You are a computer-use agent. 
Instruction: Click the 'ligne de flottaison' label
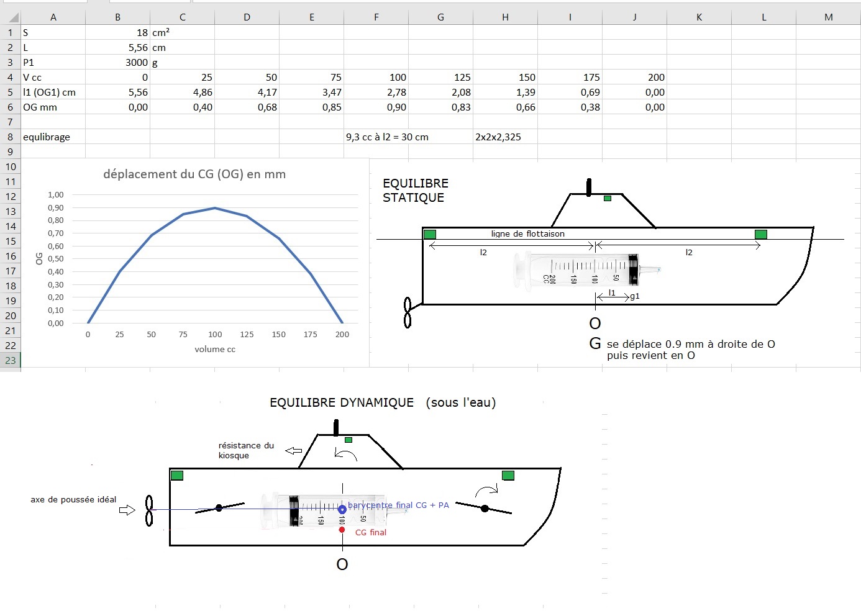point(527,234)
